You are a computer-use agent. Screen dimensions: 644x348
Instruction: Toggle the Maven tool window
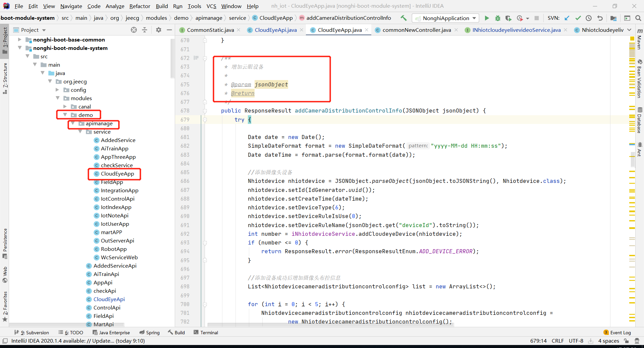639,39
